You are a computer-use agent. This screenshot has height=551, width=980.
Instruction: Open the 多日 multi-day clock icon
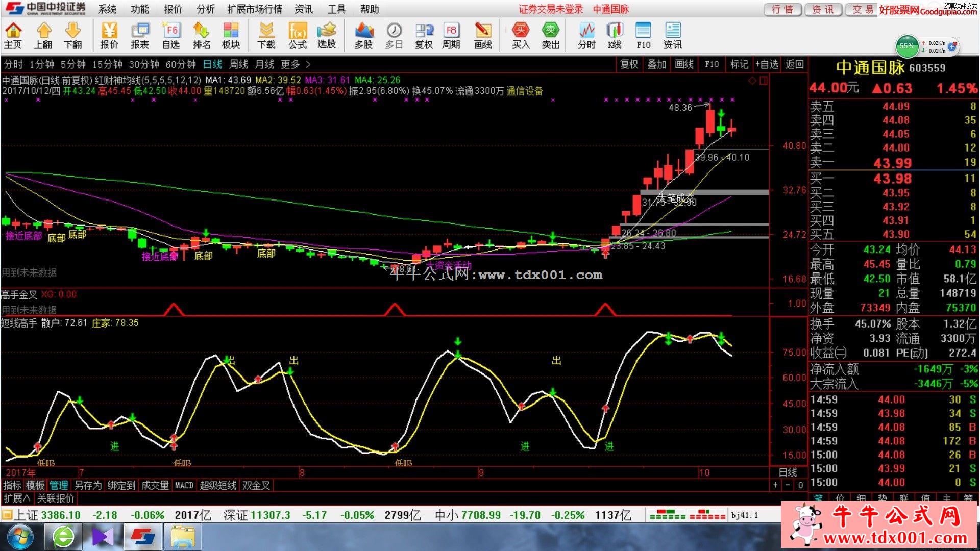click(x=394, y=36)
